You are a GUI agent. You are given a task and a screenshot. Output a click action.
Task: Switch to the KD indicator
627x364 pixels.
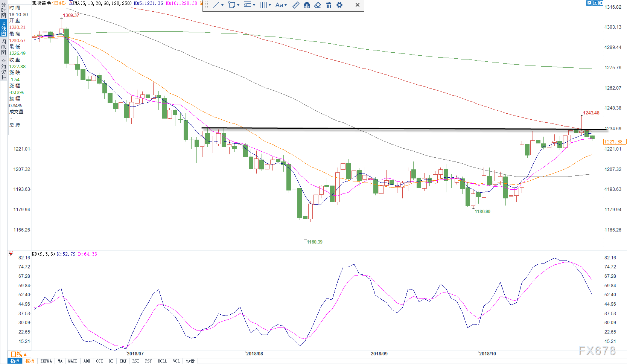click(111, 361)
